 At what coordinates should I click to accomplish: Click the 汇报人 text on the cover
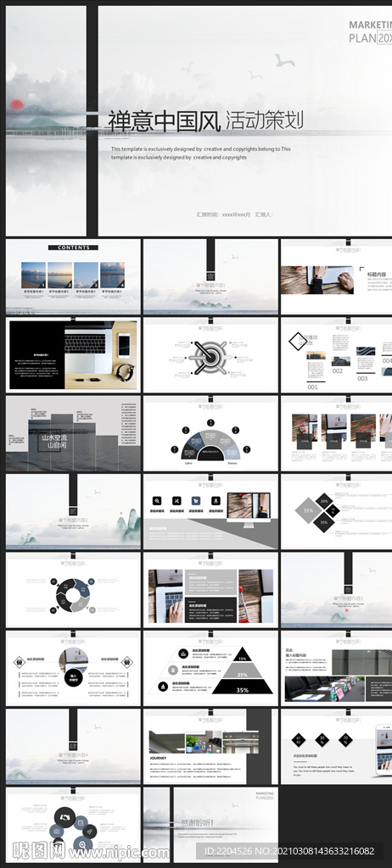tap(264, 214)
